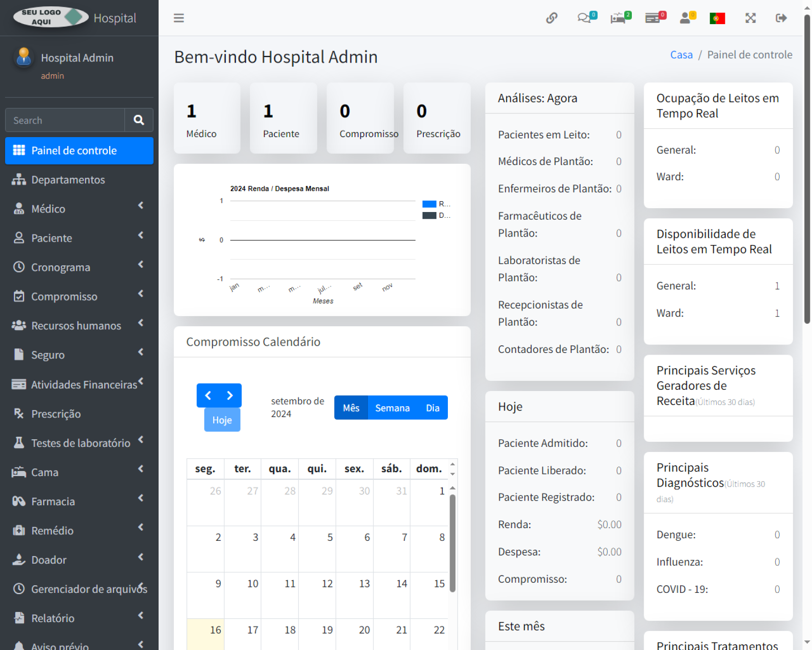Click the bed notification icon

pyautogui.click(x=618, y=18)
